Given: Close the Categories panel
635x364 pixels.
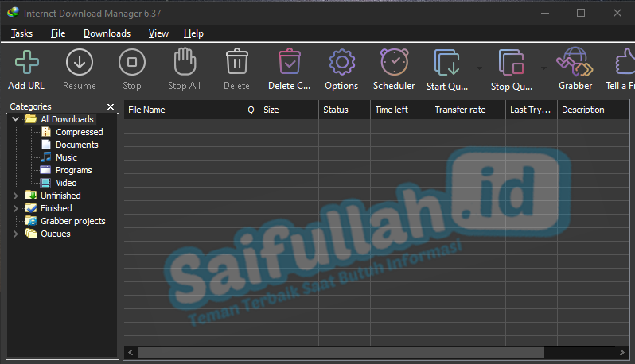Looking at the screenshot, I should tap(111, 106).
